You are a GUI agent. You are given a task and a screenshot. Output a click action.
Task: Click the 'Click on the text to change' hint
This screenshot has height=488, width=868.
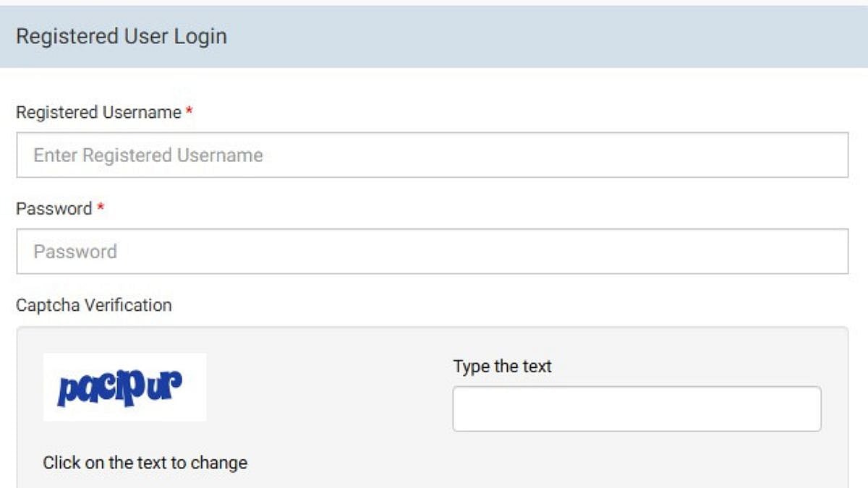[145, 463]
